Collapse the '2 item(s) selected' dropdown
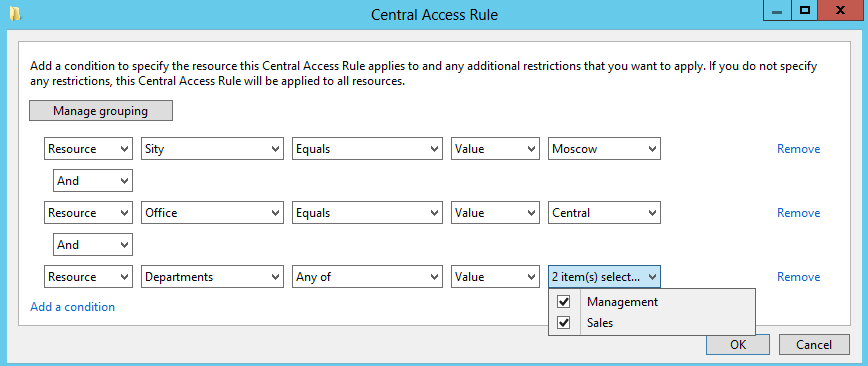Viewport: 868px width, 366px height. coord(604,277)
